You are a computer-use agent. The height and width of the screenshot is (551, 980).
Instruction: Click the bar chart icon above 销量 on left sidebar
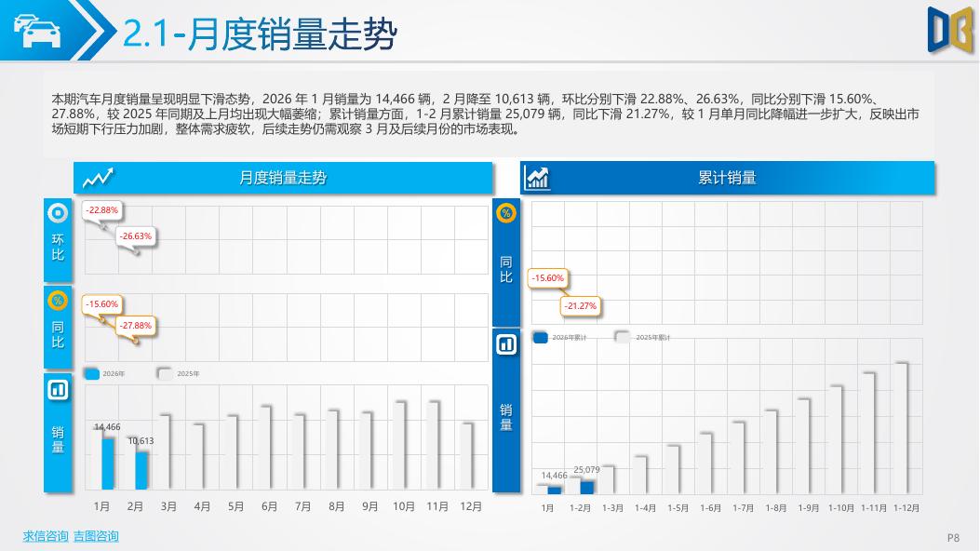56,390
